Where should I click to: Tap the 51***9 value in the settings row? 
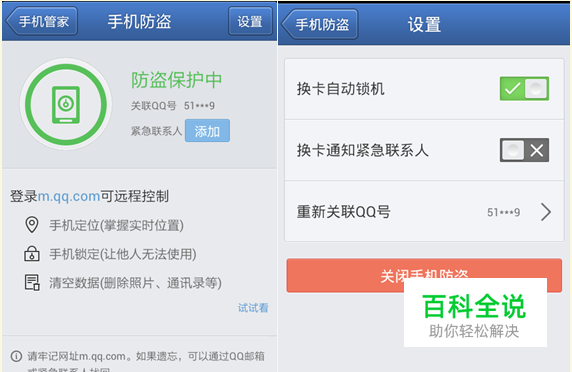click(503, 212)
